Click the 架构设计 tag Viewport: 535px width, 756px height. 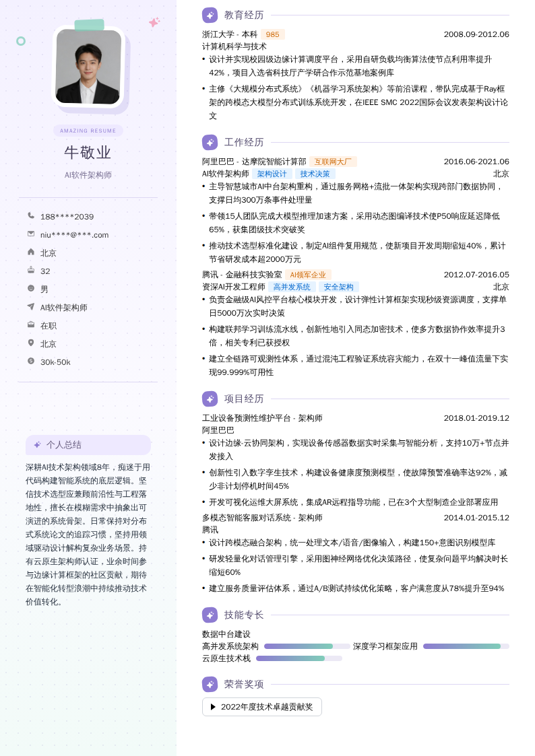click(x=272, y=174)
